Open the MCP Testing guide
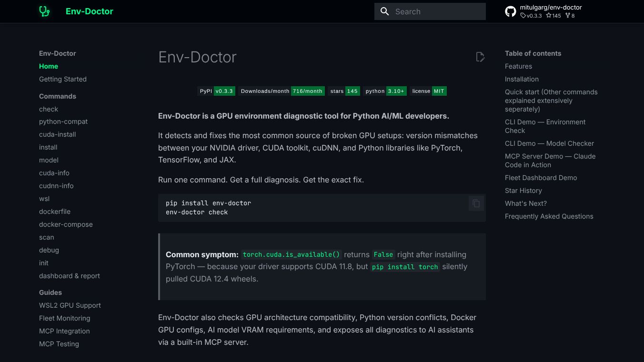 [x=59, y=344]
